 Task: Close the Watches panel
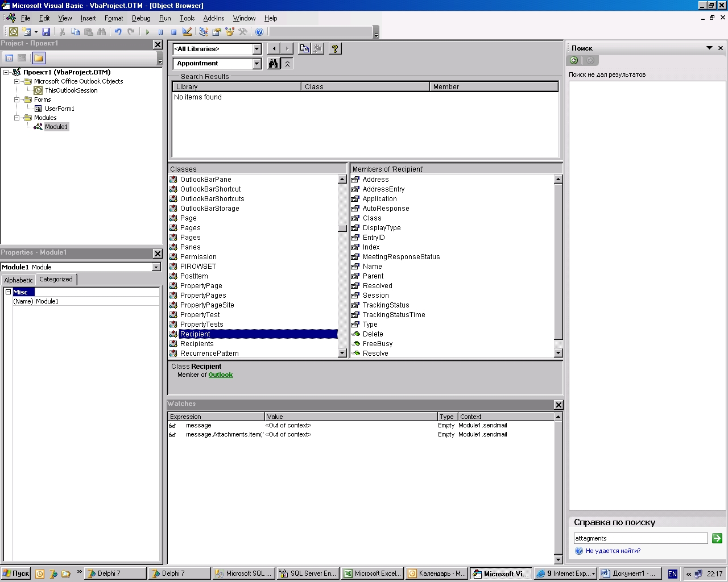559,405
